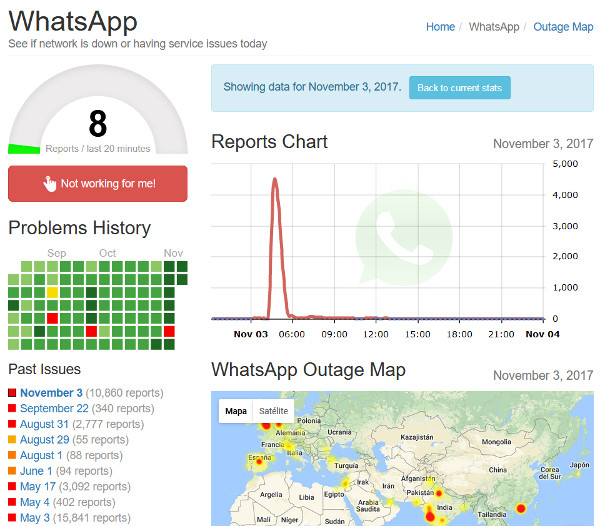Click the 'WhatsApp Outage Map' heading
Image resolution: width=600 pixels, height=526 pixels.
coord(308,370)
